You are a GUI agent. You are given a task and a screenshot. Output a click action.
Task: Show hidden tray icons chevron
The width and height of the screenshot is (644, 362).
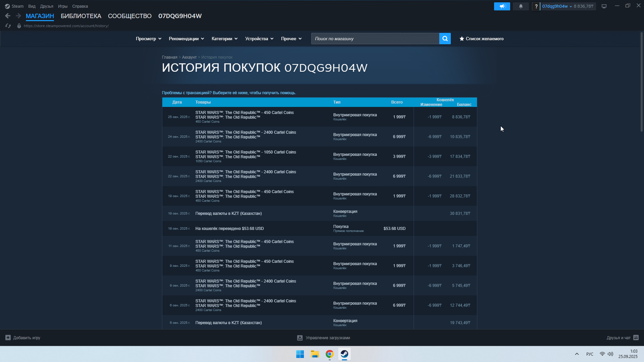(577, 354)
